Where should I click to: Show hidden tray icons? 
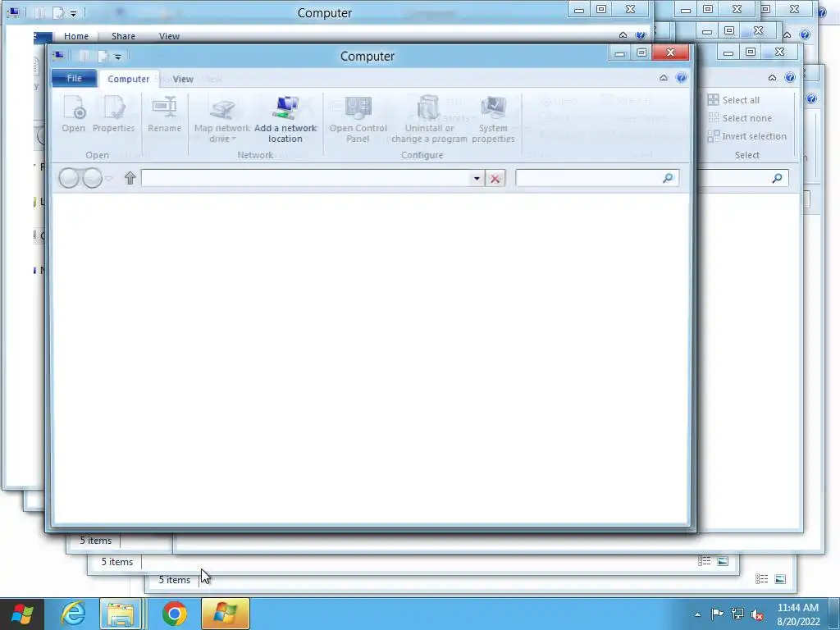pyautogui.click(x=697, y=614)
